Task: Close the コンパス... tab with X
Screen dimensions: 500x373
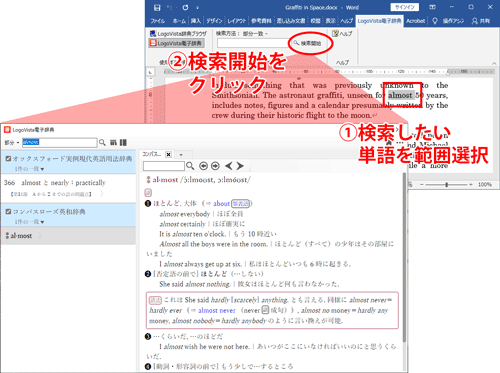Action: tap(169, 154)
